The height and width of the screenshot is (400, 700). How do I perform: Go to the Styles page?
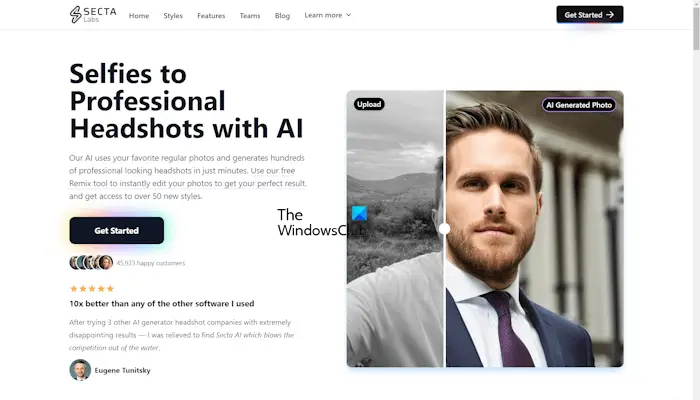point(173,16)
